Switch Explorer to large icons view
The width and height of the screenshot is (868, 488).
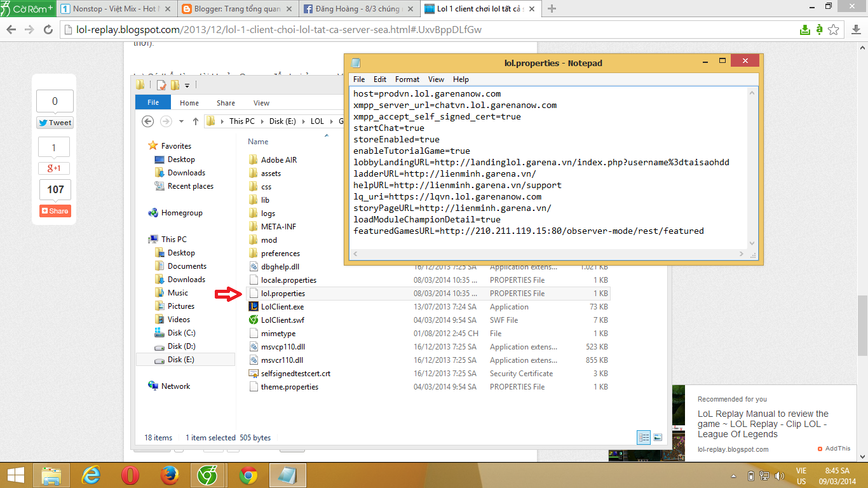pos(658,437)
